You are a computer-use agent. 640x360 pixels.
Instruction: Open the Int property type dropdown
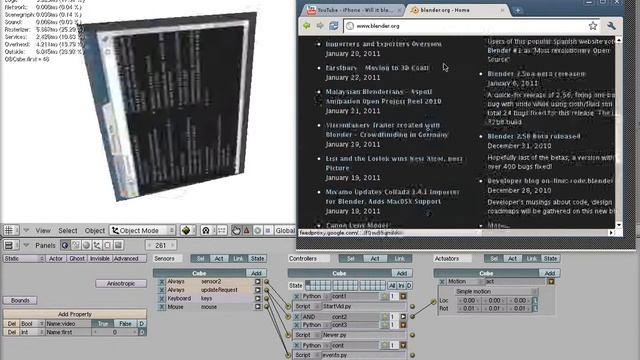coord(32,332)
